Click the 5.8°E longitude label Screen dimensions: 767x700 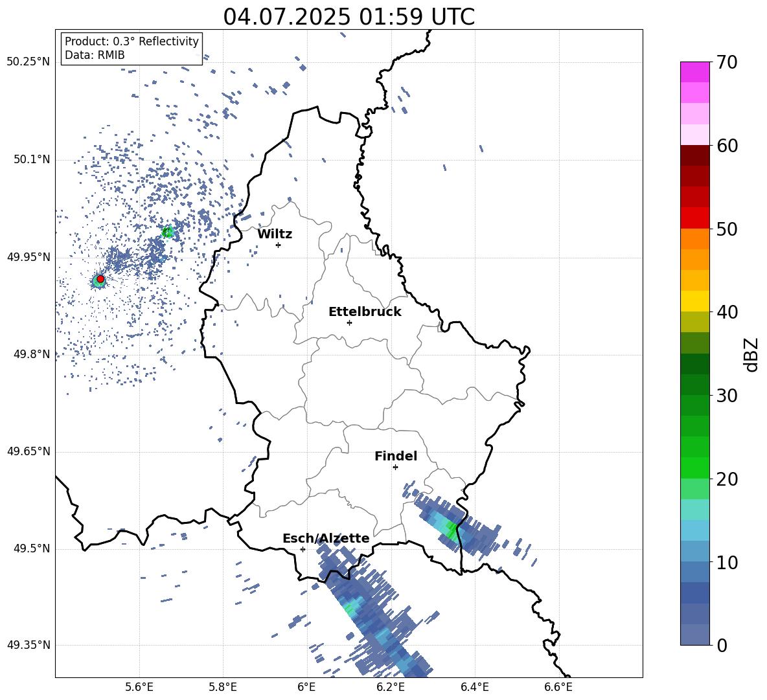point(223,687)
